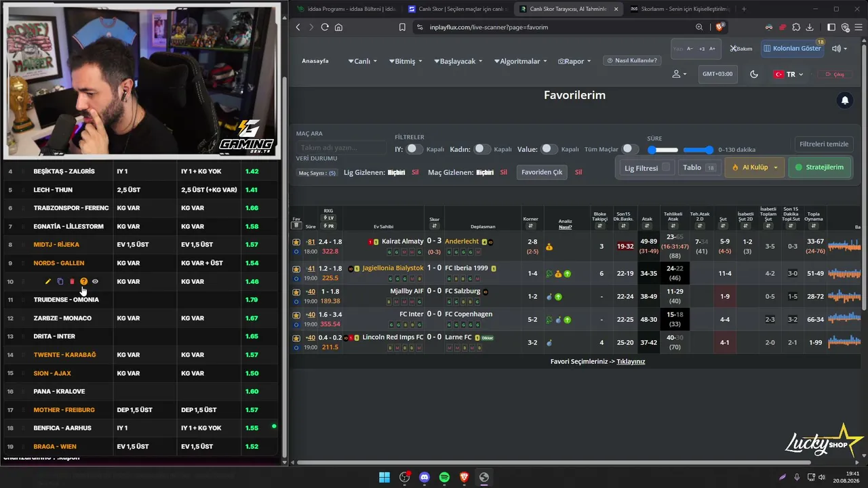This screenshot has width=868, height=488.
Task: Click the Çıkış logout button
Action: click(x=835, y=75)
